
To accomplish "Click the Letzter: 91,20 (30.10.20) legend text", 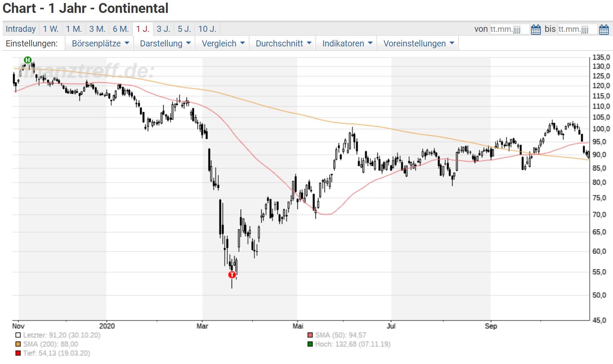I will 61,335.
